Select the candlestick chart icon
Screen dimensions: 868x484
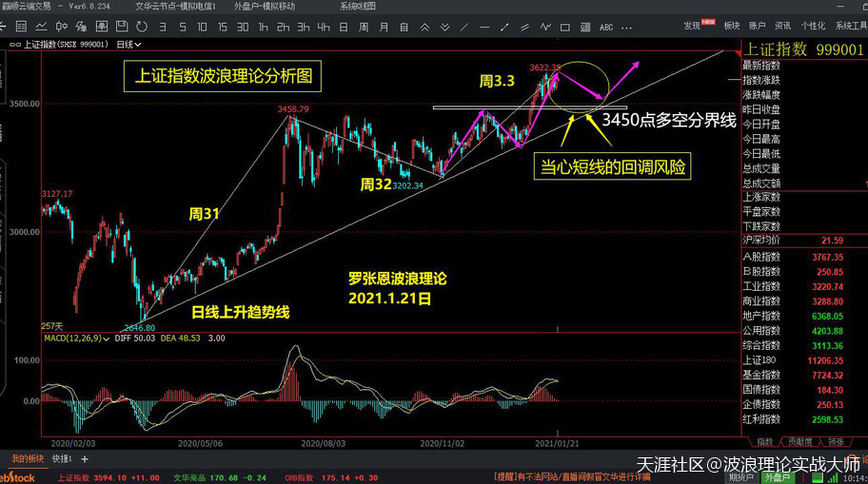(62, 26)
